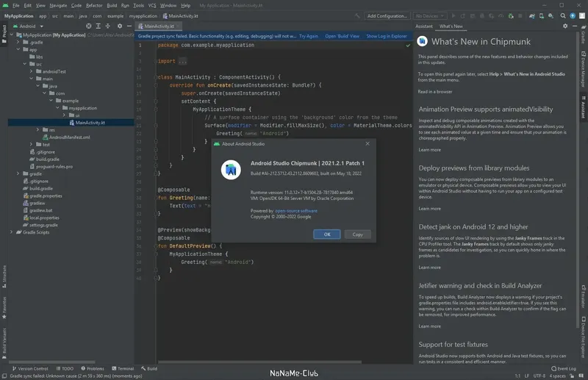Open the Device Manager side strip button
Image resolution: width=588 pixels, height=380 pixels.
coord(584,69)
